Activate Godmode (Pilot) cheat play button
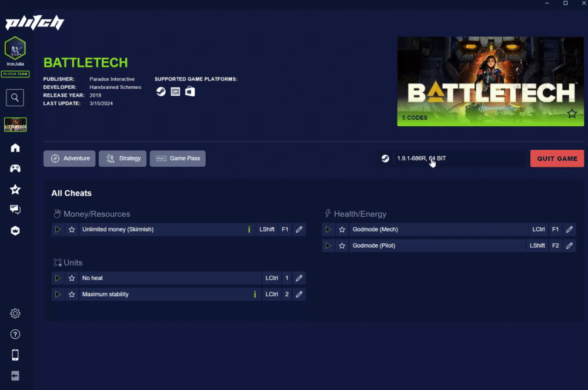Screen dimensions: 588x390 click(328, 246)
